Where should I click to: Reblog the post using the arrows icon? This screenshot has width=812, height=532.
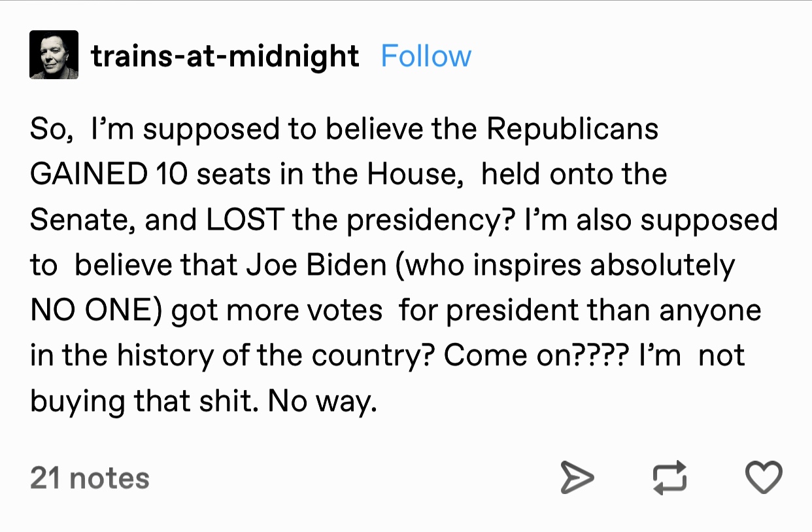click(670, 478)
